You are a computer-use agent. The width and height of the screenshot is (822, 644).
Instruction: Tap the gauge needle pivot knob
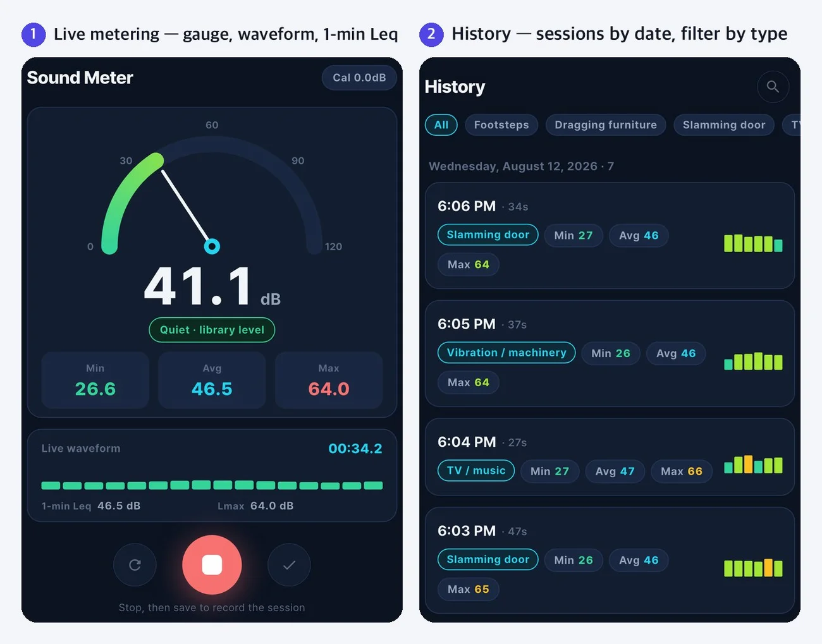pyautogui.click(x=212, y=246)
